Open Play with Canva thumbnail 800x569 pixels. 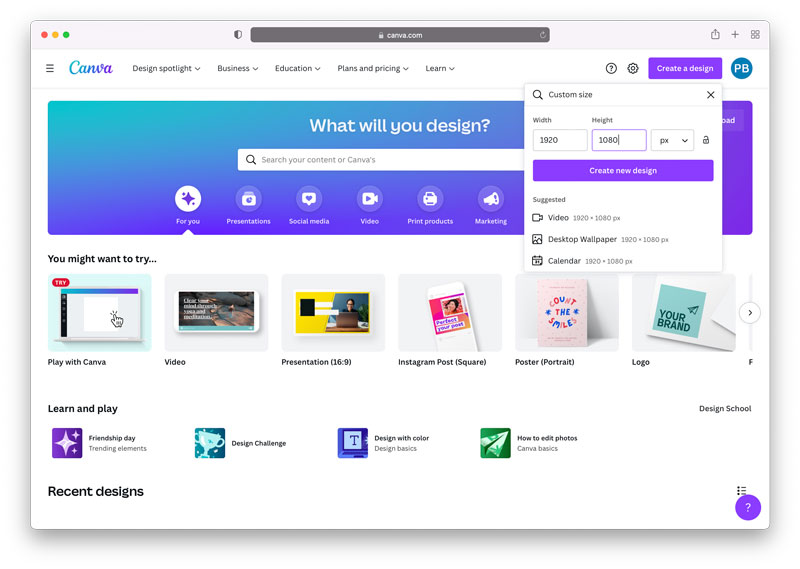pyautogui.click(x=99, y=312)
